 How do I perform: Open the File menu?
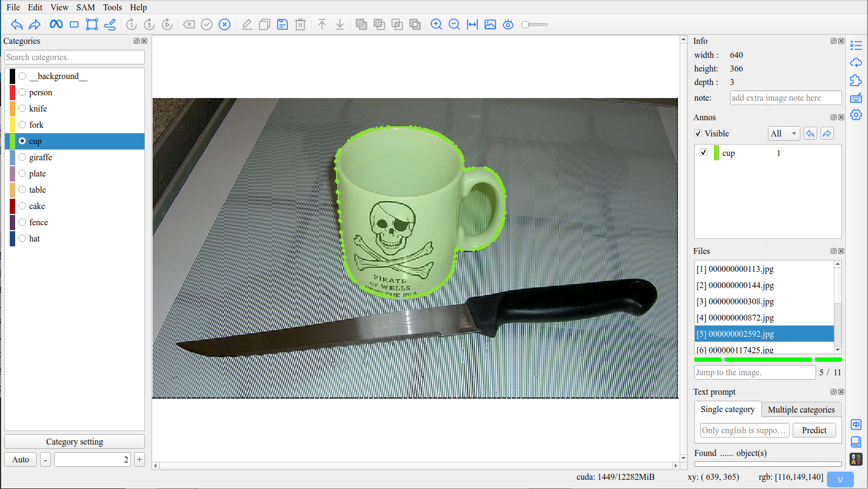click(14, 7)
